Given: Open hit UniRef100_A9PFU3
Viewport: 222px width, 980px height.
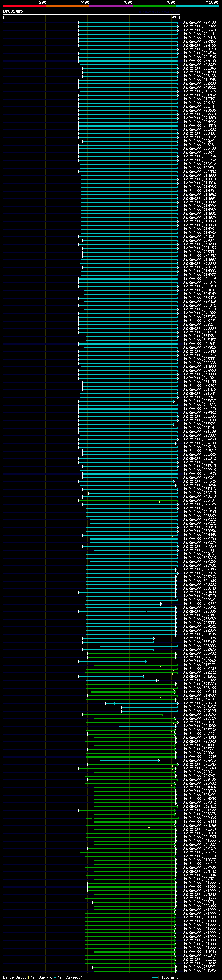Looking at the screenshot, I should (199, 23).
